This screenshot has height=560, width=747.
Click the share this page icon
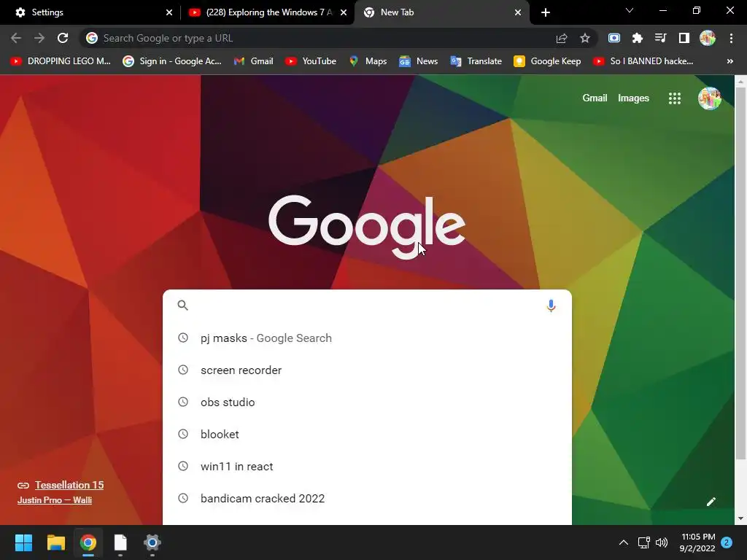coord(562,38)
